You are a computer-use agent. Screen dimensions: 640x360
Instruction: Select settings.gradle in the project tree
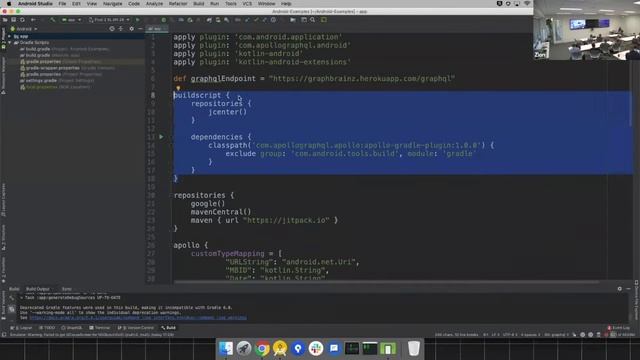[57, 80]
